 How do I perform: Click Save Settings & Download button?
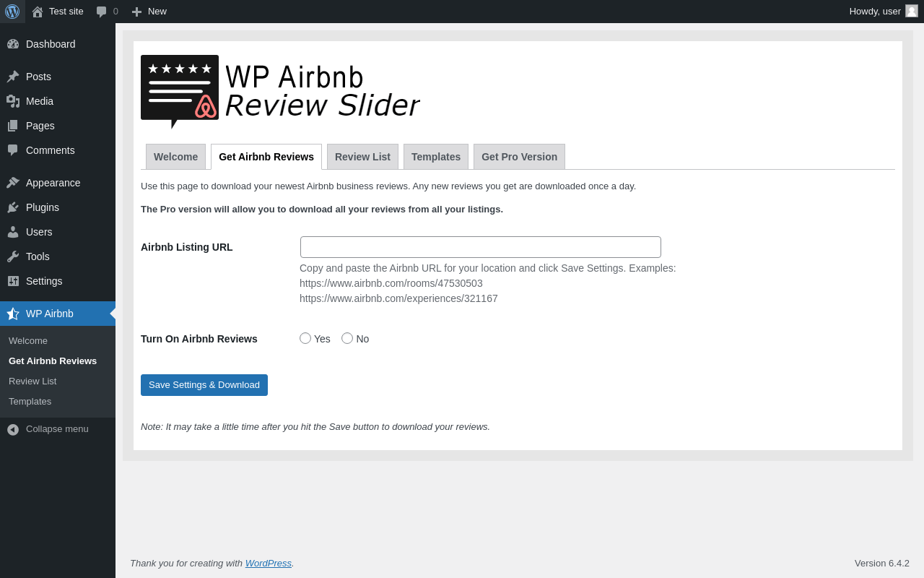tap(204, 385)
